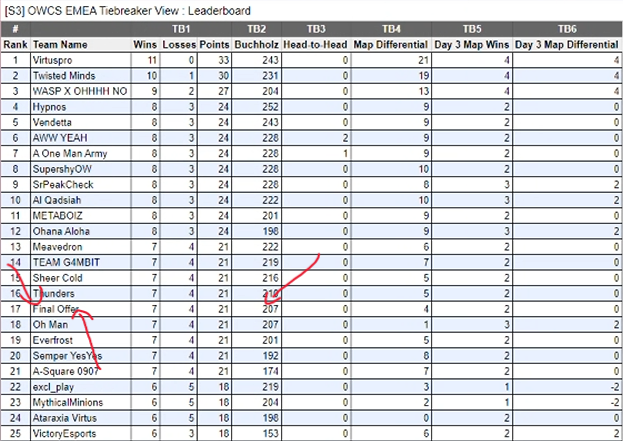Viewport: 623px width, 441px height.
Task: Select the SupershyOW team cell
Action: point(81,169)
